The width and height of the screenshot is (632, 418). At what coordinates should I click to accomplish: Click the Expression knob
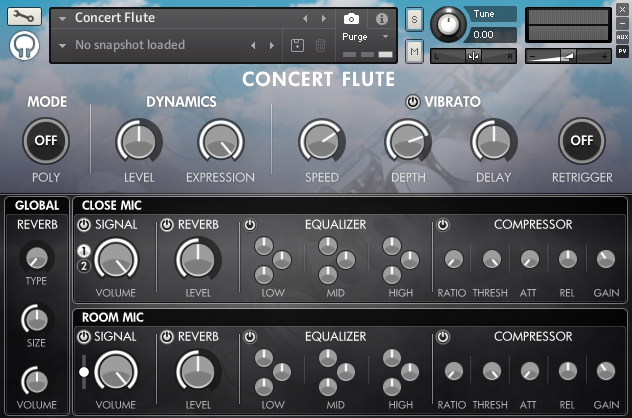(221, 142)
